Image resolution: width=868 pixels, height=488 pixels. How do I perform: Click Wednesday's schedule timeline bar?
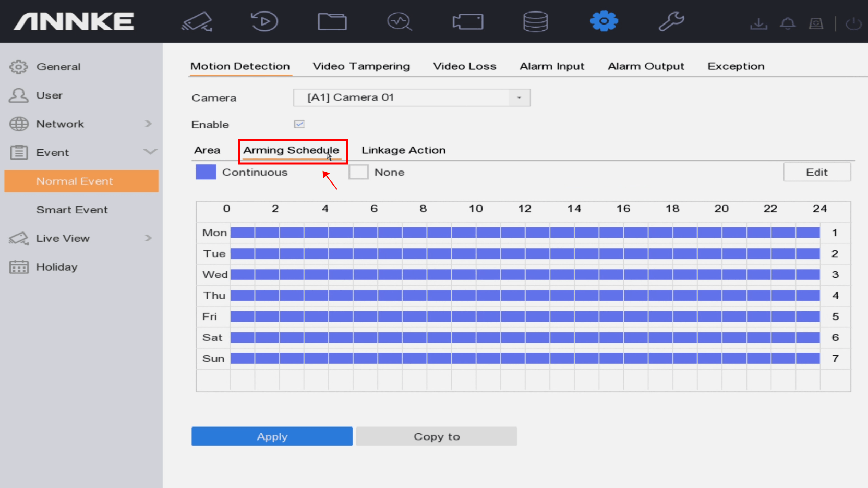click(525, 275)
